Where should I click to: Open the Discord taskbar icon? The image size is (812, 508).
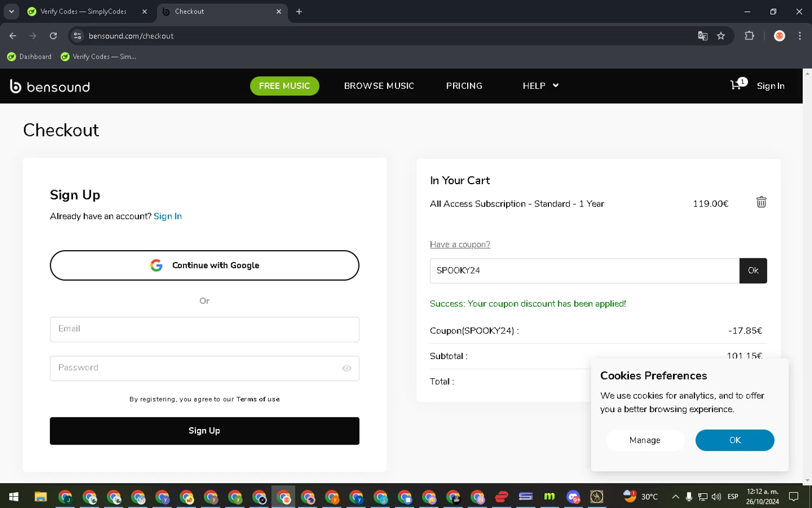pos(573,496)
